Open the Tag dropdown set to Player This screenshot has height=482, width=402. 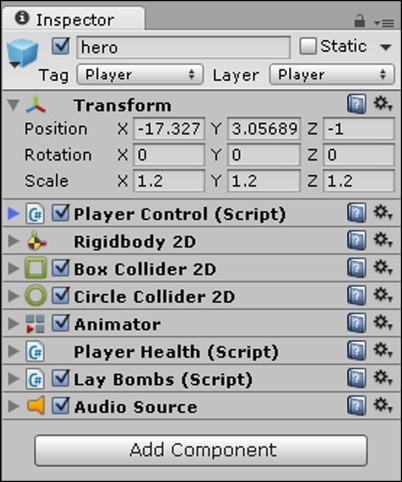(140, 74)
